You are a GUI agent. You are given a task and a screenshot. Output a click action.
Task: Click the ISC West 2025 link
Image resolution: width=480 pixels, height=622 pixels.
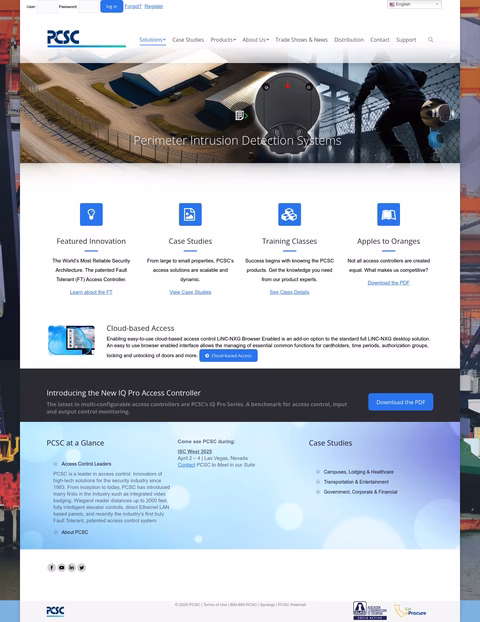point(195,451)
